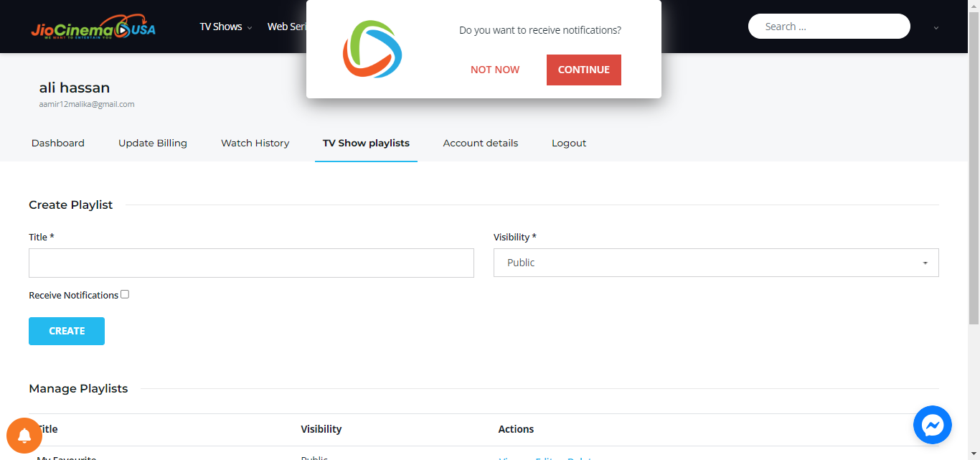Click the logo in the notification popup

tap(372, 50)
